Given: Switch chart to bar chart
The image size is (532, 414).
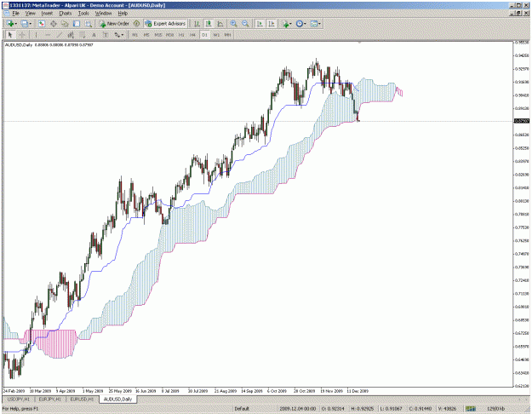Looking at the screenshot, I should [197, 24].
